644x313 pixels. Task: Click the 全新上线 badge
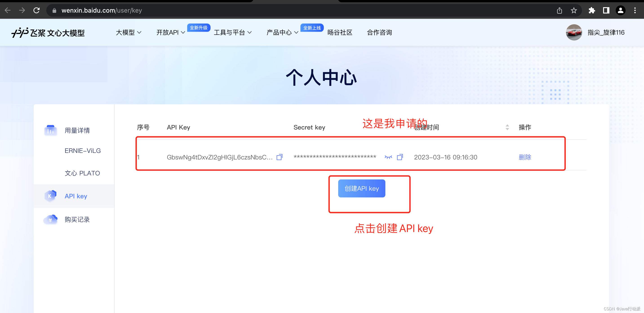coord(312,28)
